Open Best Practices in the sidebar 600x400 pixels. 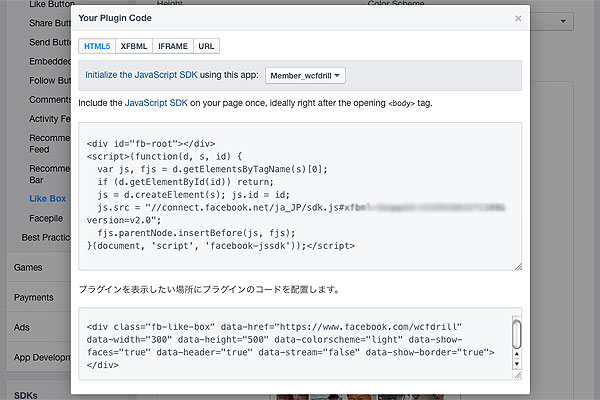pyautogui.click(x=46, y=237)
